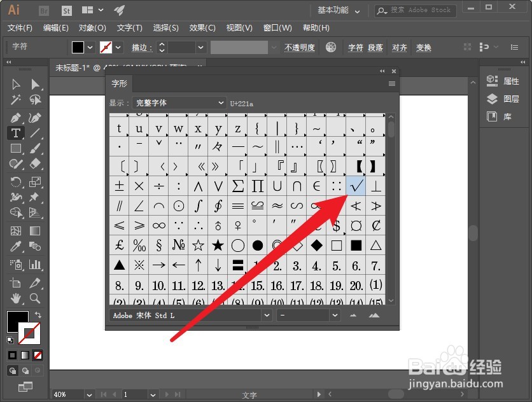Open the 窗口 menu

click(x=277, y=28)
